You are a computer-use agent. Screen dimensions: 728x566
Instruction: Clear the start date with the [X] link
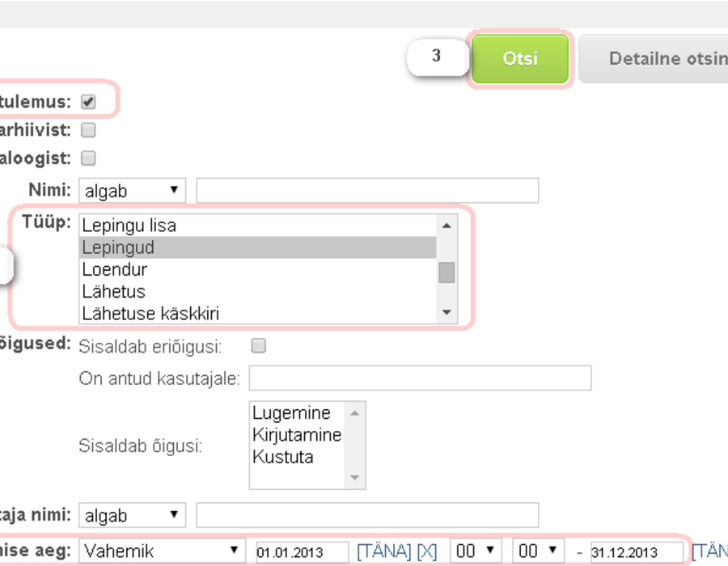(427, 551)
